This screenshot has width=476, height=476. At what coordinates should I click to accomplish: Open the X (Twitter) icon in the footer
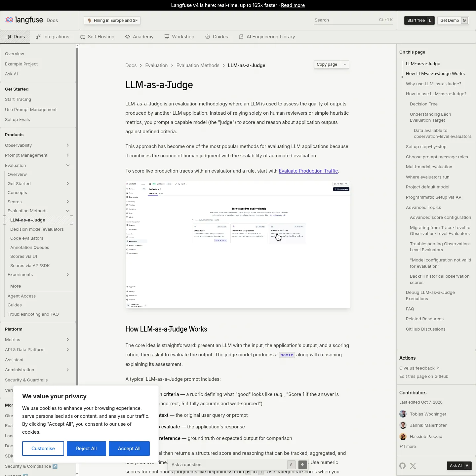(x=413, y=466)
